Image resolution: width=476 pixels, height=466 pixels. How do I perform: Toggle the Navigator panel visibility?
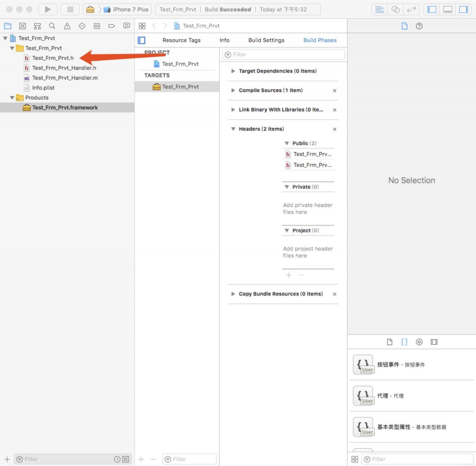tap(432, 10)
